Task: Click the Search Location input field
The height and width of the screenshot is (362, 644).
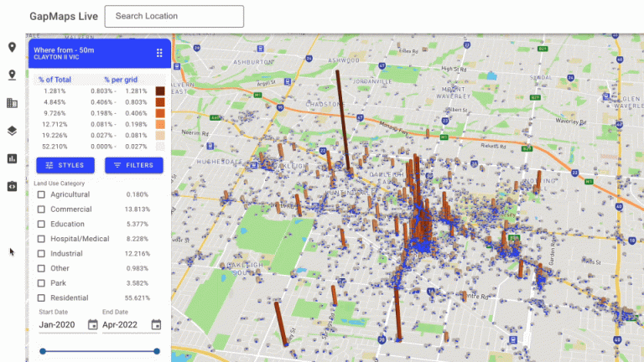Action: point(174,16)
